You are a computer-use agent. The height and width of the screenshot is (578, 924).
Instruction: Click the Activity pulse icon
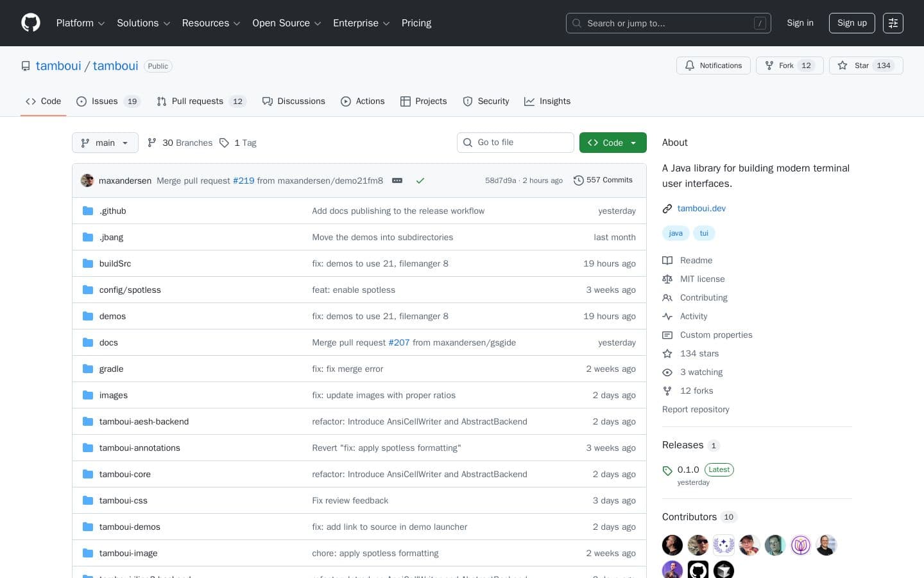click(667, 316)
